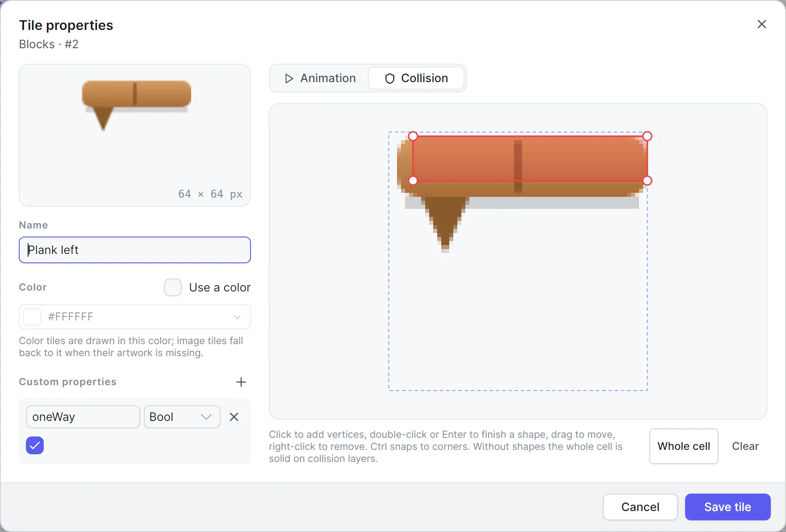The height and width of the screenshot is (532, 786).
Task: Switch to the Collision tab
Action: tap(416, 78)
